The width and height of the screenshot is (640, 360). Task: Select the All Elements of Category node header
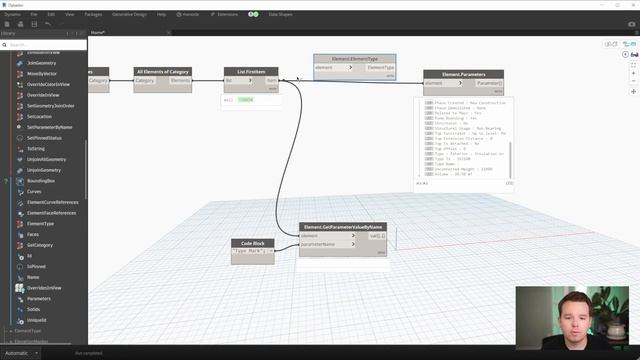(162, 72)
